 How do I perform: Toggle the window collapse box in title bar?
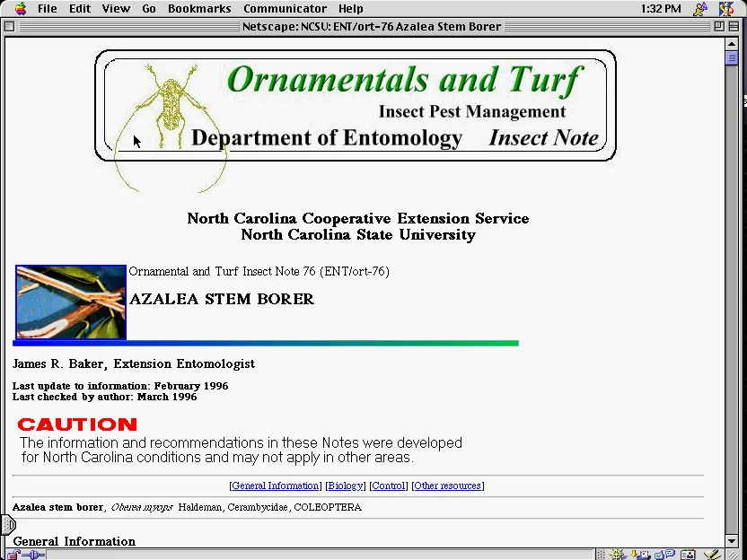click(x=734, y=26)
